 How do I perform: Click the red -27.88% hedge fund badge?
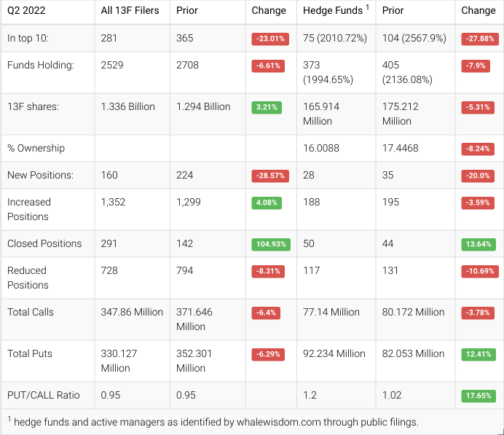[x=478, y=39]
